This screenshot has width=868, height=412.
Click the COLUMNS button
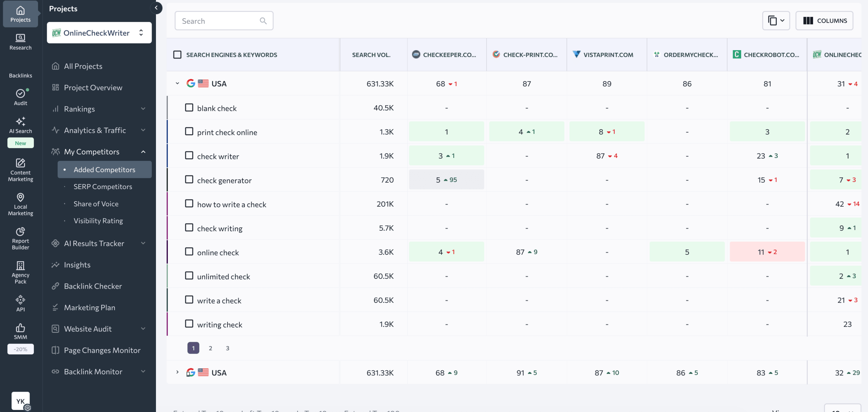tap(825, 21)
